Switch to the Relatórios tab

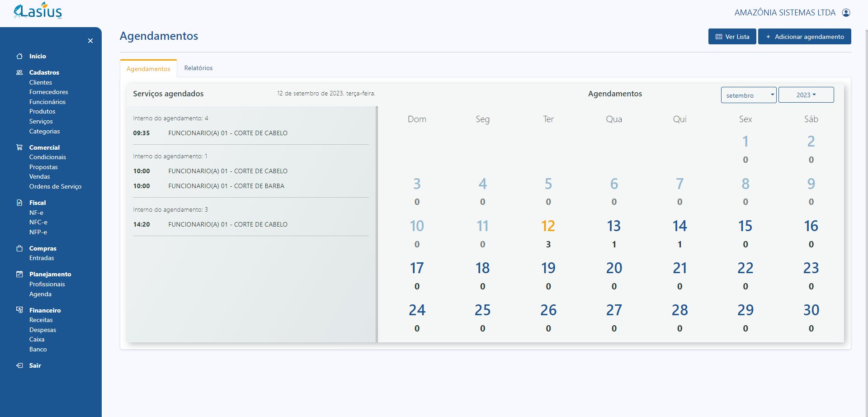[198, 68]
